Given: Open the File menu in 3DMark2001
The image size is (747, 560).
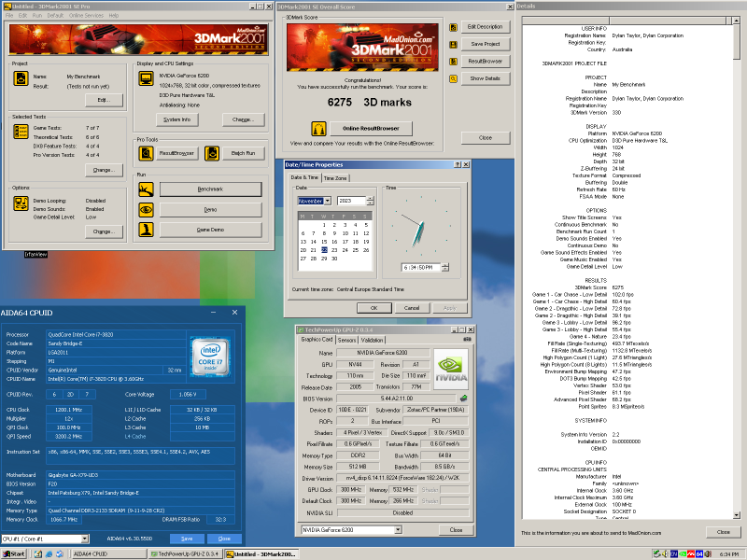Looking at the screenshot, I should click(9, 15).
